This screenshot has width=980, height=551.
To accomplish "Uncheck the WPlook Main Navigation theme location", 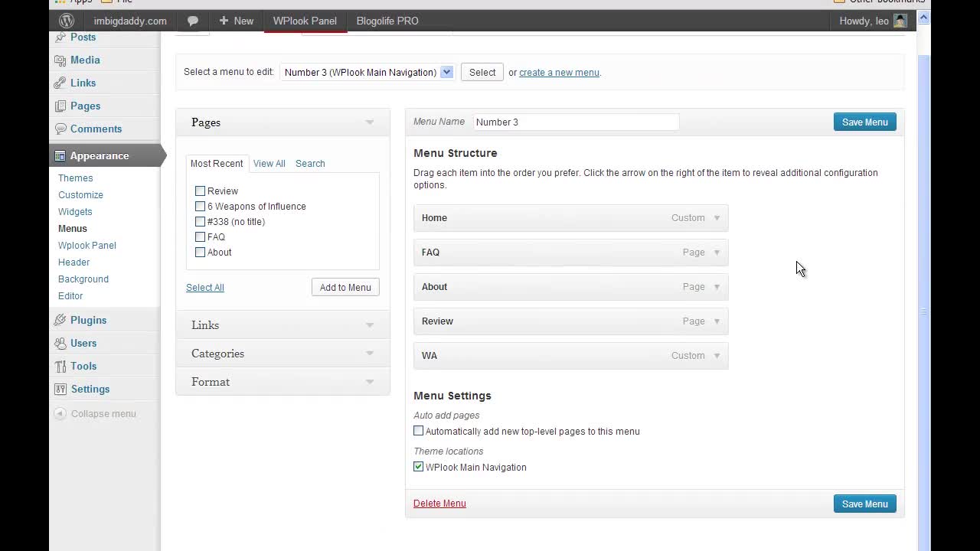I will pos(418,467).
